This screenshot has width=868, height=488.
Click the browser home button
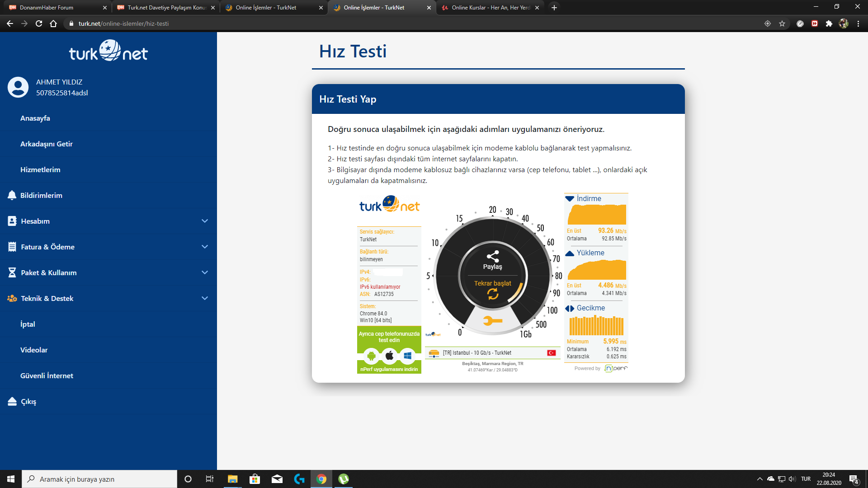tap(53, 23)
